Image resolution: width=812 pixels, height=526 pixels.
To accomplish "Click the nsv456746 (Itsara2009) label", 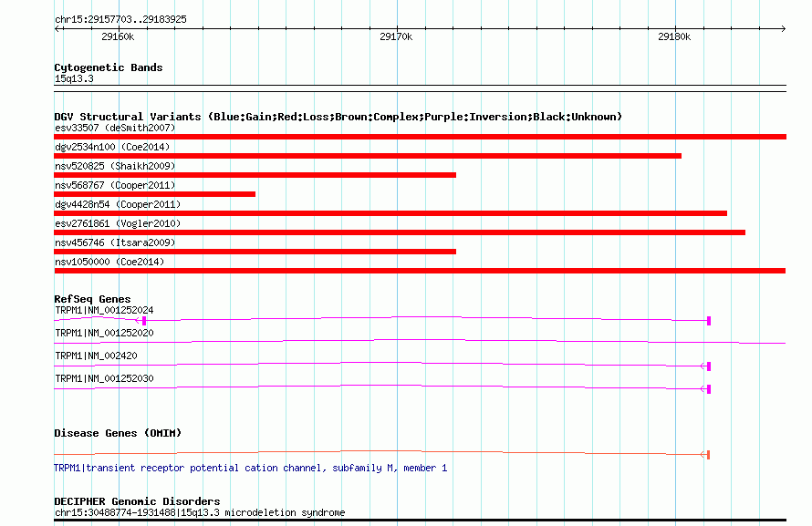I will click(115, 242).
